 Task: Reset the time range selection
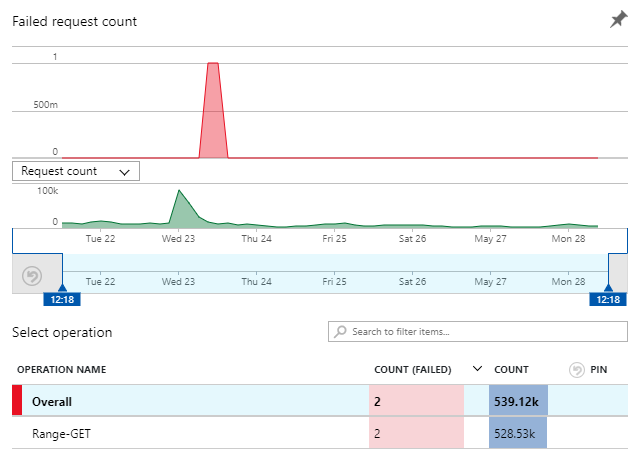tap(32, 276)
